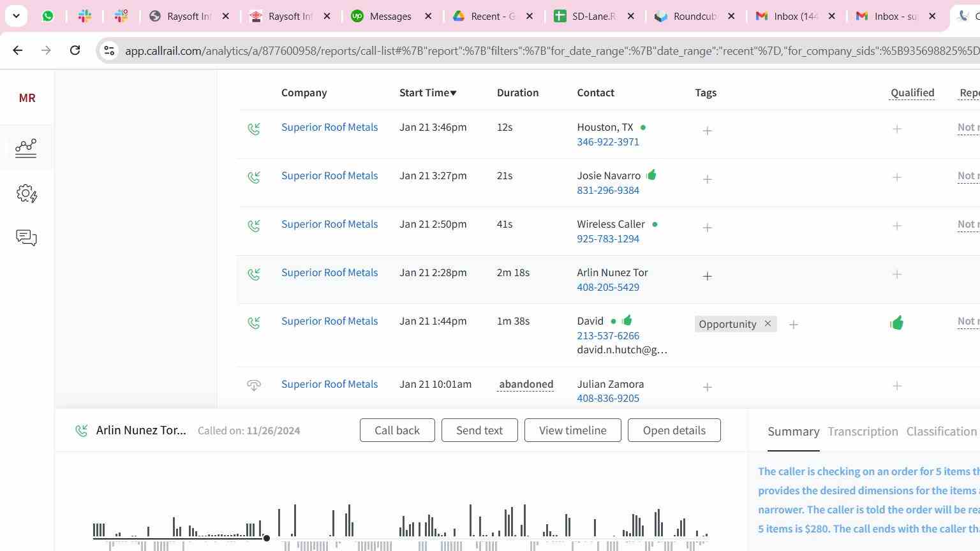The height and width of the screenshot is (551, 980).
Task: Mark the Josie Navarro call as qualified
Action: tap(896, 177)
